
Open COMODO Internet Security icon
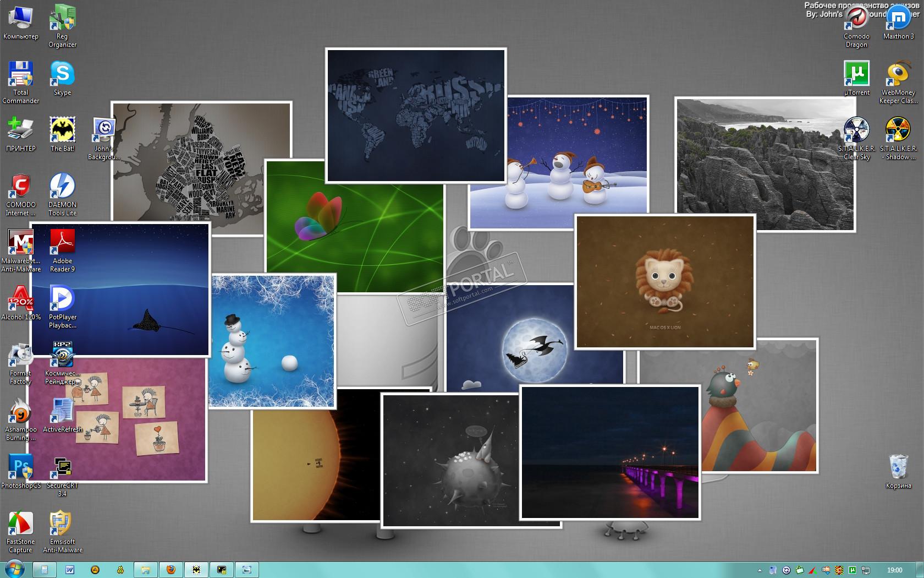pyautogui.click(x=21, y=195)
